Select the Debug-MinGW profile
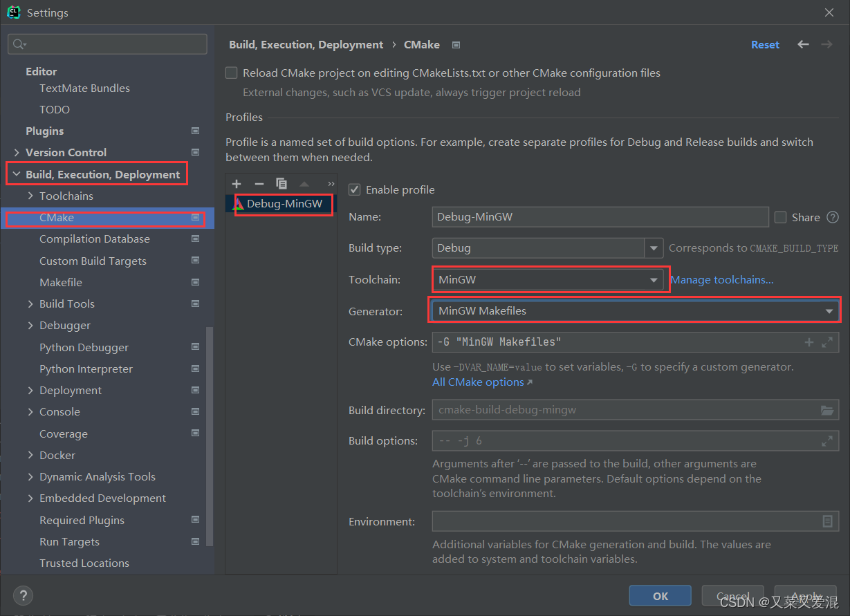Image resolution: width=850 pixels, height=616 pixels. (x=281, y=204)
